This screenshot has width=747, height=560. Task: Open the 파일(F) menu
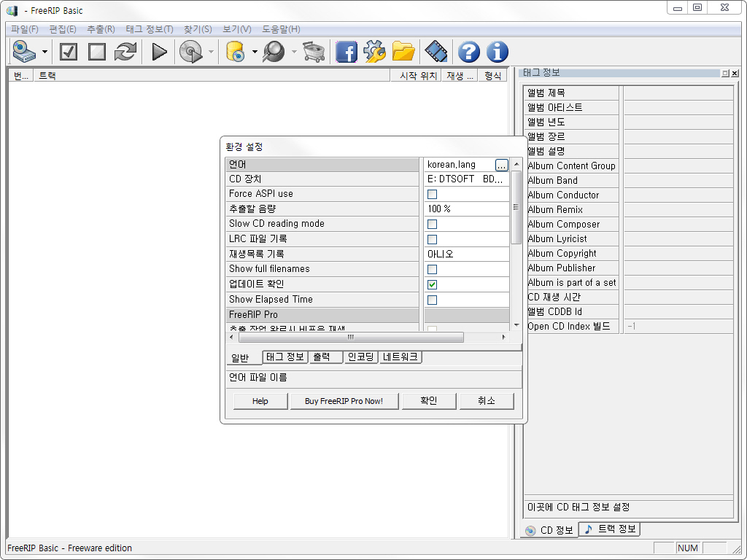tap(25, 29)
